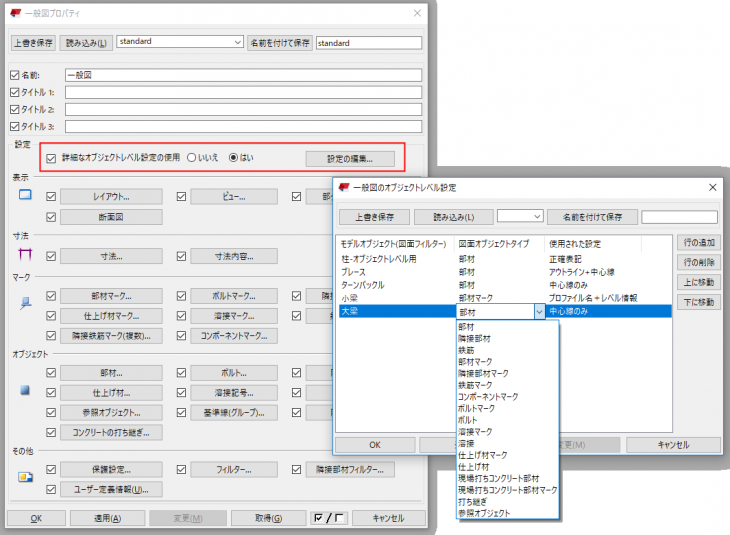Select the ブレース row in the list

354,271
